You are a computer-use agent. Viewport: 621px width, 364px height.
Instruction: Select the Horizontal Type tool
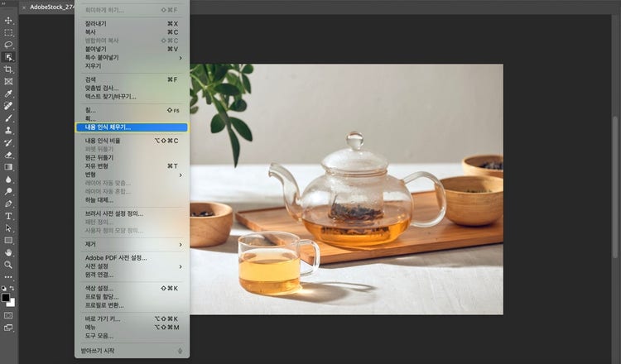pyautogui.click(x=8, y=216)
